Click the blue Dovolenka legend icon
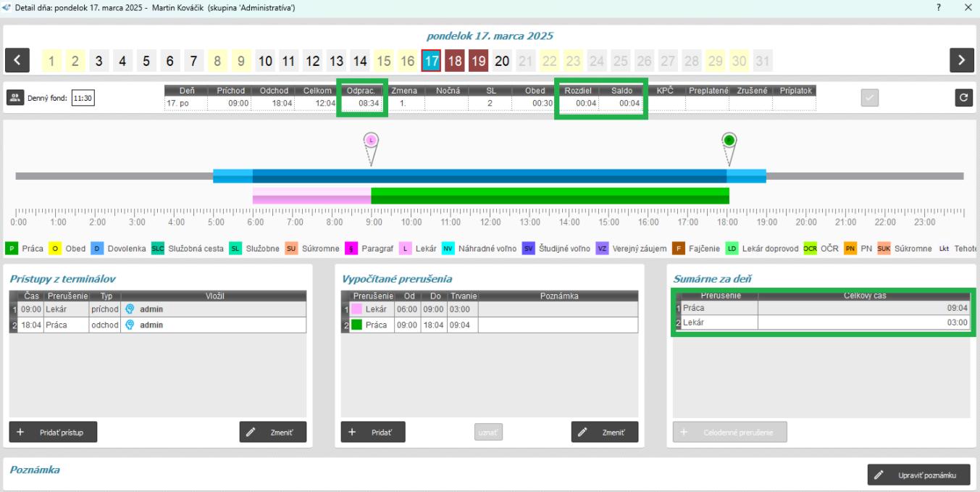This screenshot has width=980, height=492. [98, 249]
